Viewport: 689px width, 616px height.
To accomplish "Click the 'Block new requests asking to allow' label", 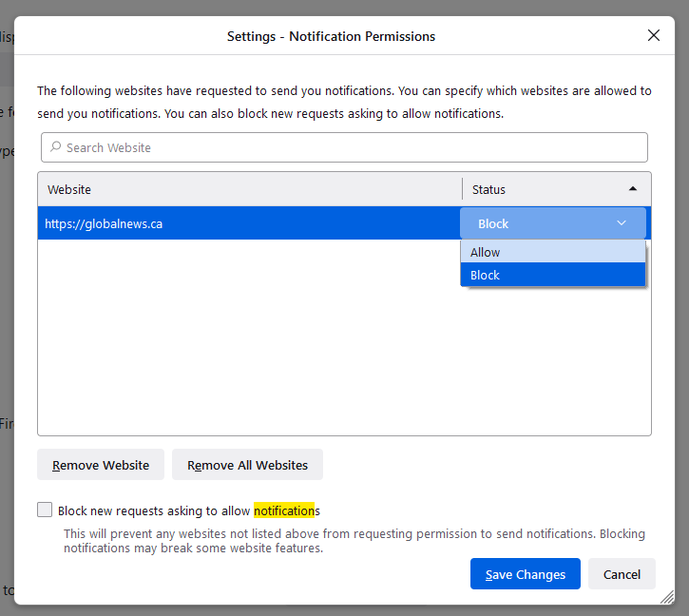I will tap(155, 510).
